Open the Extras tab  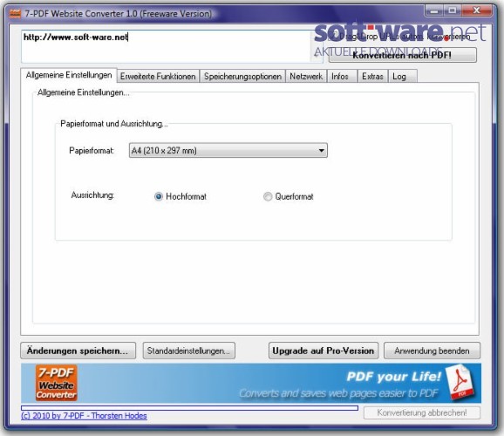click(372, 76)
